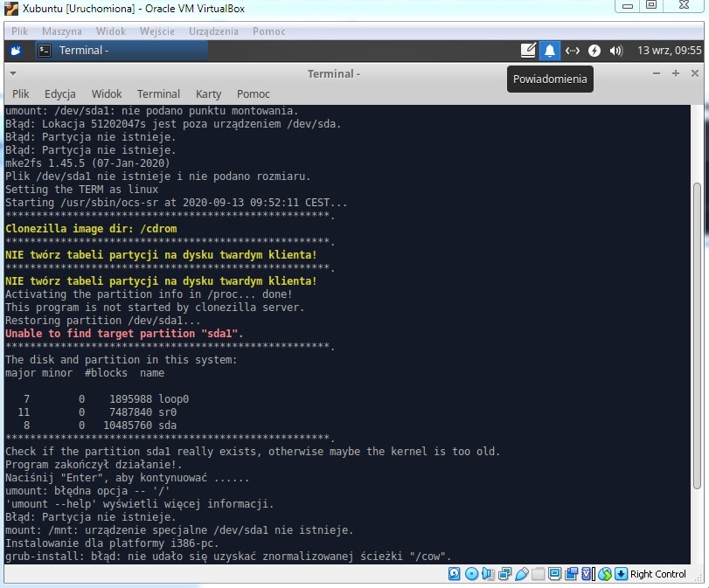Image resolution: width=709 pixels, height=588 pixels.
Task: Click the volume speaker icon
Action: 615,50
